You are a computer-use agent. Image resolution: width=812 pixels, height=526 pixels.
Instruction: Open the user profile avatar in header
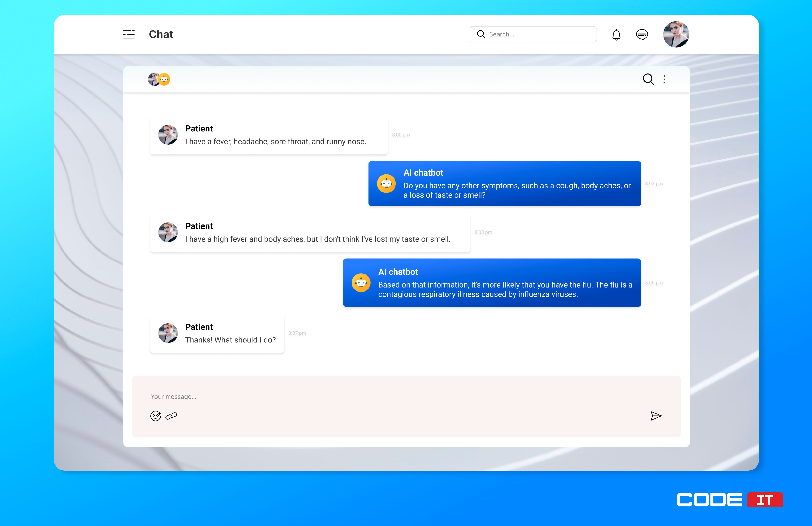(676, 34)
